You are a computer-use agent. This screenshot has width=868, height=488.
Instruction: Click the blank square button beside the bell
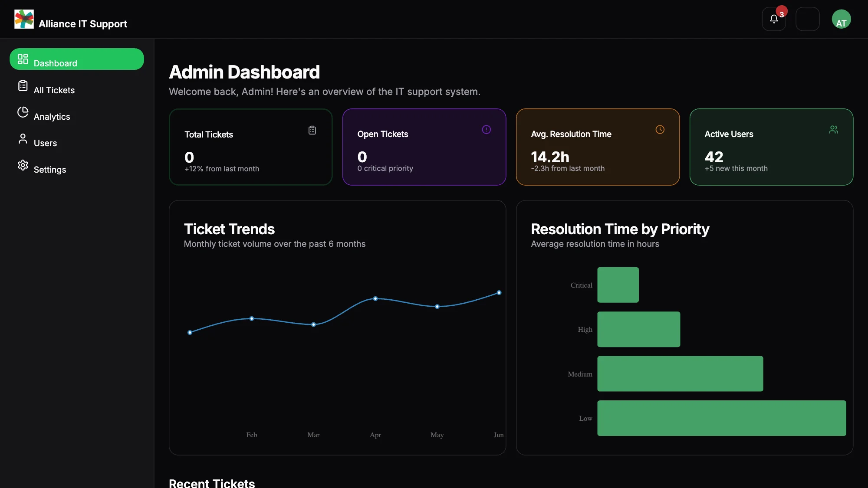pyautogui.click(x=808, y=19)
